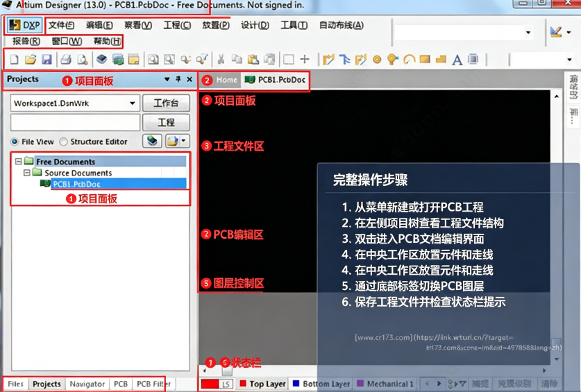
Task: Select the Place Component tool
Action: [x=473, y=59]
